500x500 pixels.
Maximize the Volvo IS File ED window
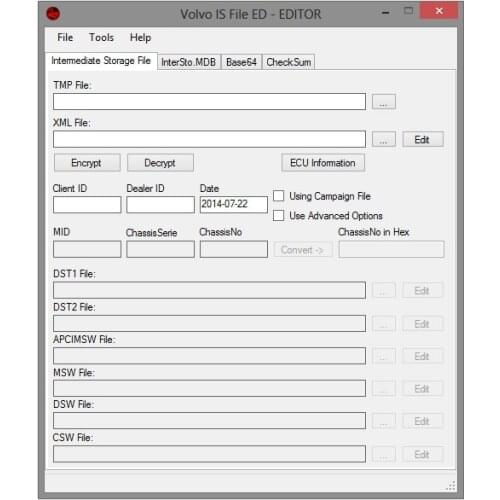pos(408,11)
